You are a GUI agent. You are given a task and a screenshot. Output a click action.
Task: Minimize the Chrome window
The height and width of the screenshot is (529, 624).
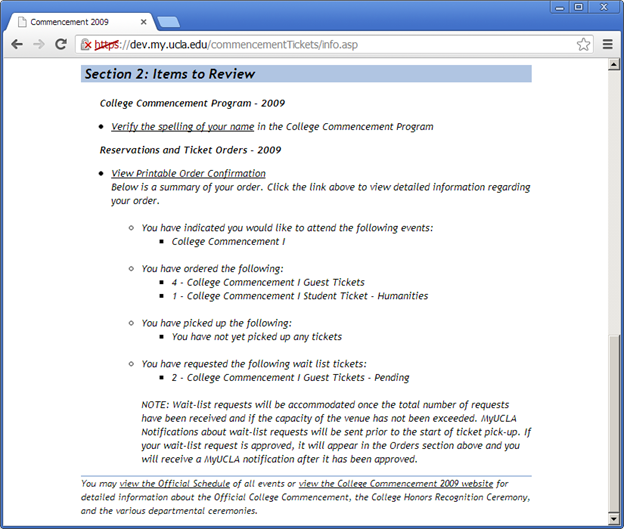tap(555, 7)
